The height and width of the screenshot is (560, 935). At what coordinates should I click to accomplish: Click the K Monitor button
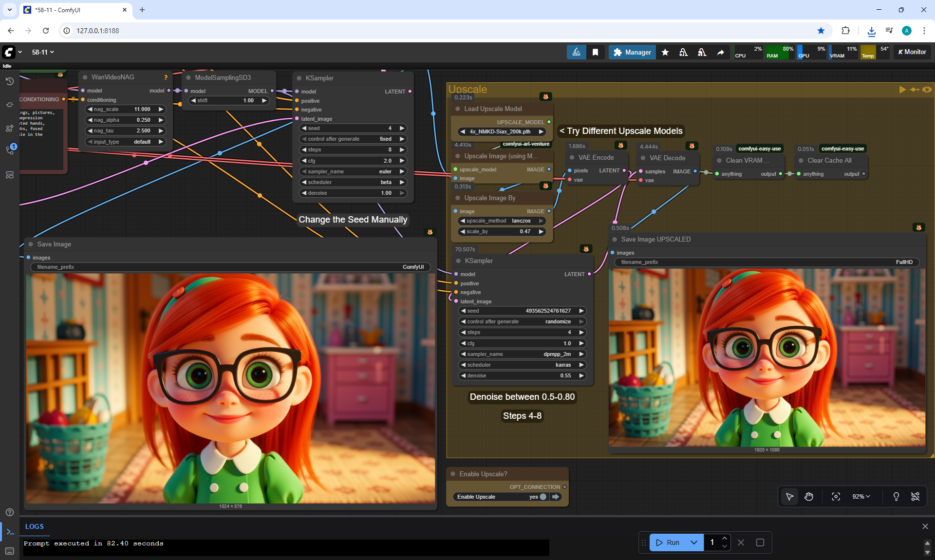coord(912,52)
